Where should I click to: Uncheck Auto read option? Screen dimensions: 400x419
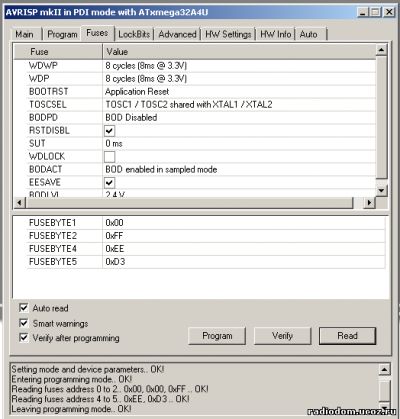tap(24, 308)
